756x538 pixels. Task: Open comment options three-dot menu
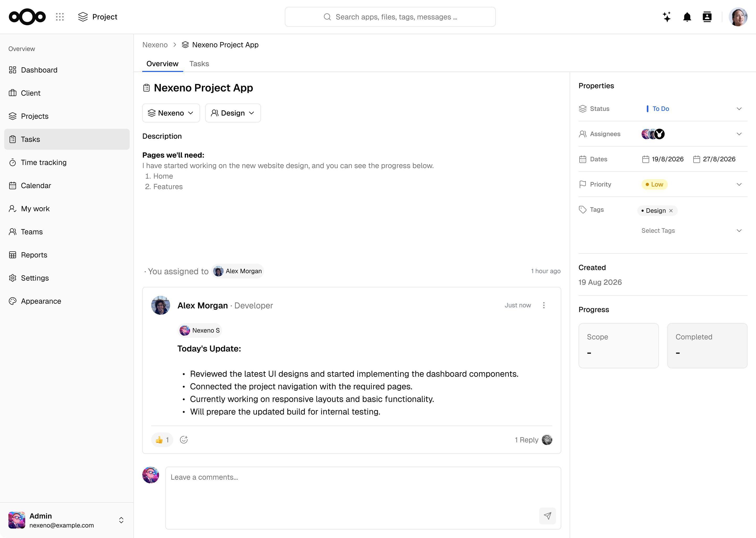[544, 305]
